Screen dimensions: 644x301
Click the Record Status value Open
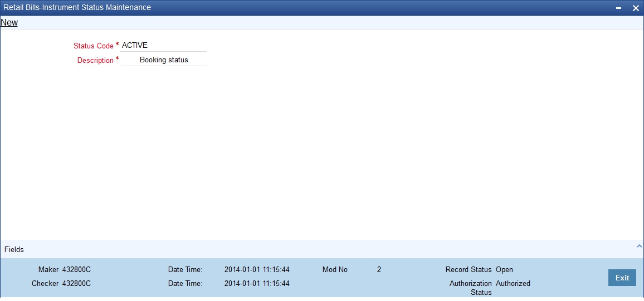tap(504, 270)
